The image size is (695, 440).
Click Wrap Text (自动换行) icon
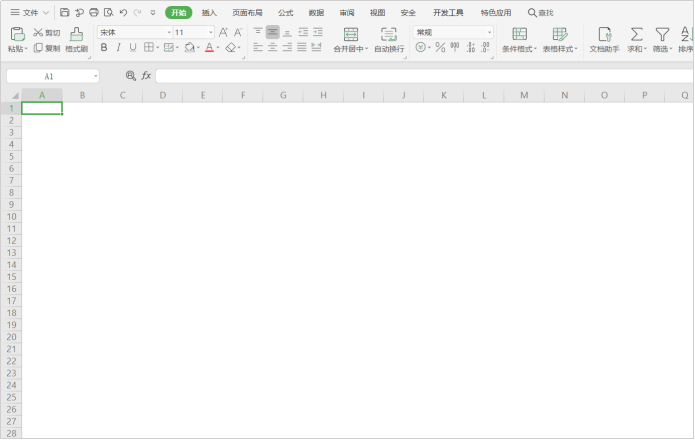pos(389,34)
